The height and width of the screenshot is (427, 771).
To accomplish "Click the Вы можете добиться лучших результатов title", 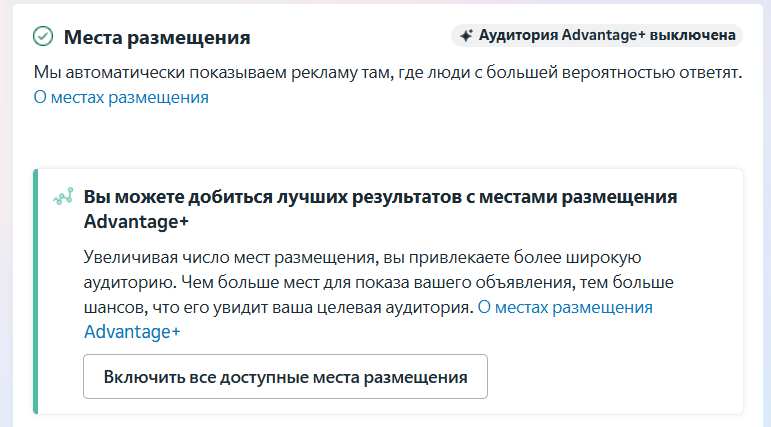I will coord(380,209).
